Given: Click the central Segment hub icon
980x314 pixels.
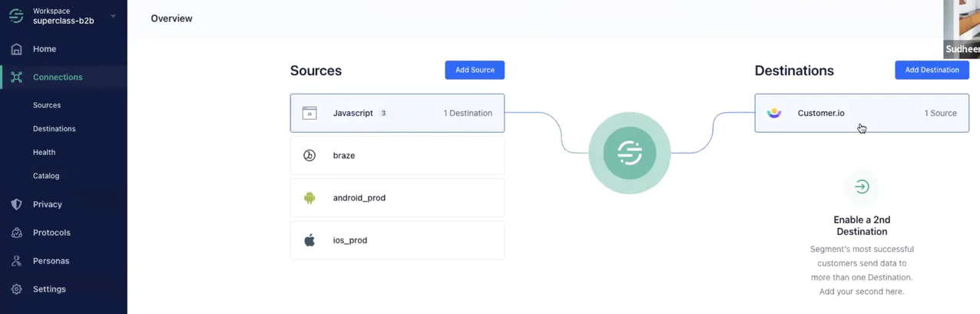Looking at the screenshot, I should [630, 153].
